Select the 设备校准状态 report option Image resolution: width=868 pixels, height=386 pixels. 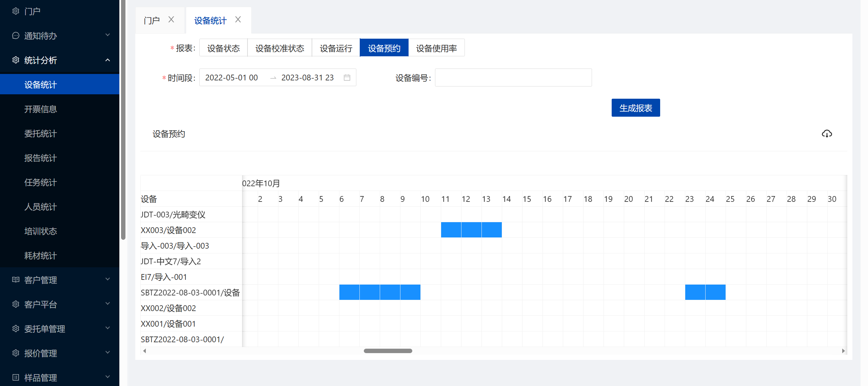[x=280, y=48]
